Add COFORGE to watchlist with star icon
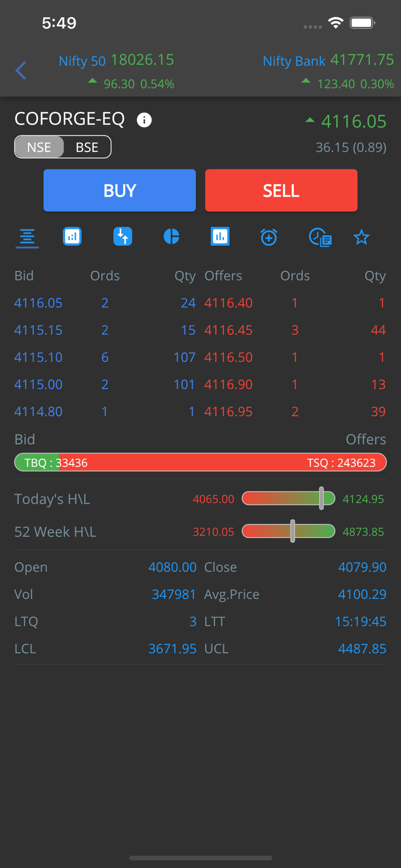This screenshot has height=868, width=401. [361, 238]
